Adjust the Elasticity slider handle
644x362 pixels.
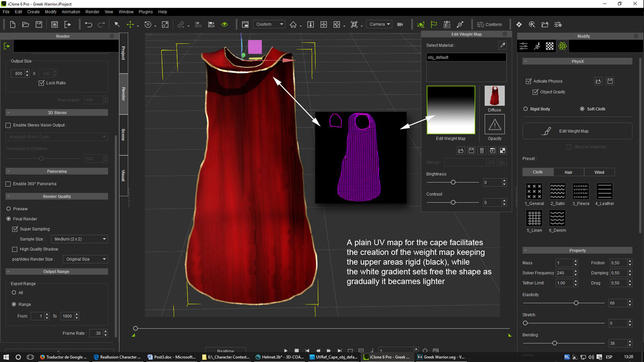coord(576,303)
